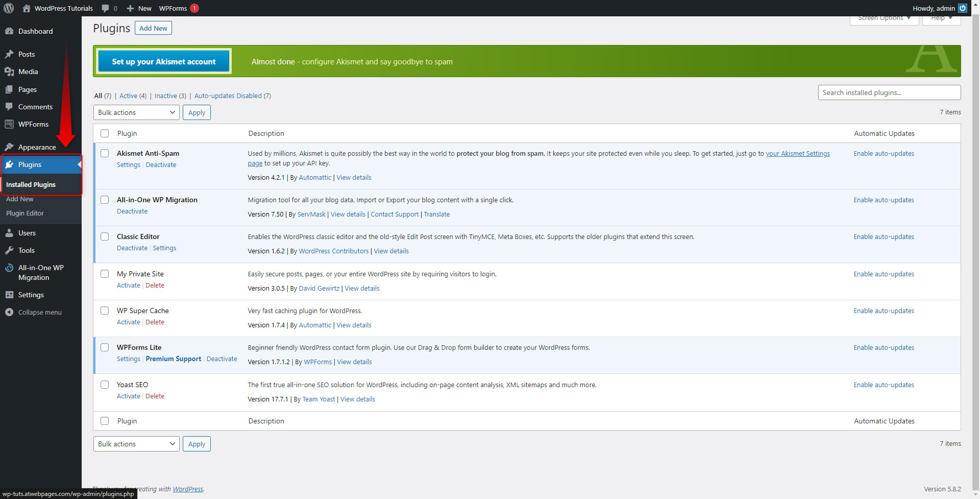Expand the Screen Options panel

pyautogui.click(x=884, y=19)
